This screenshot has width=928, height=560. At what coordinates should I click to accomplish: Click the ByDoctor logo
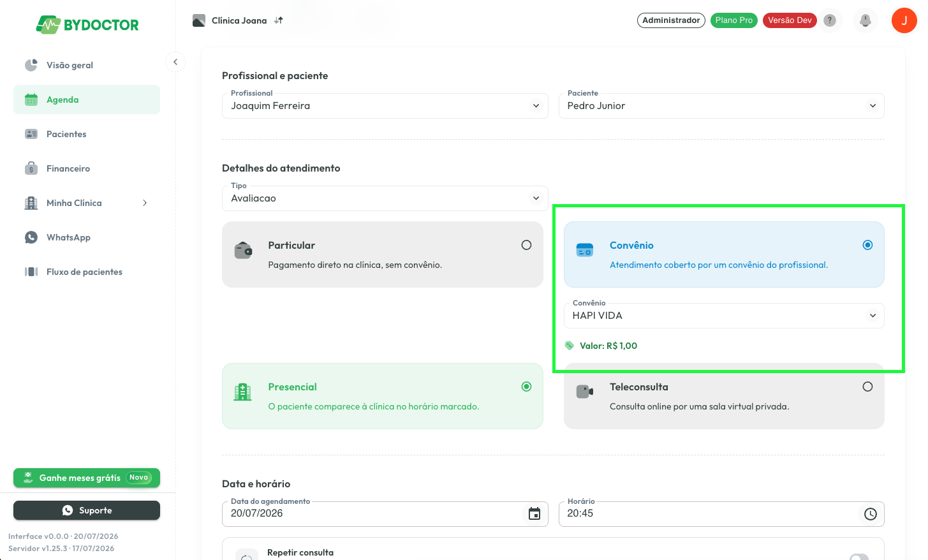pyautogui.click(x=87, y=25)
